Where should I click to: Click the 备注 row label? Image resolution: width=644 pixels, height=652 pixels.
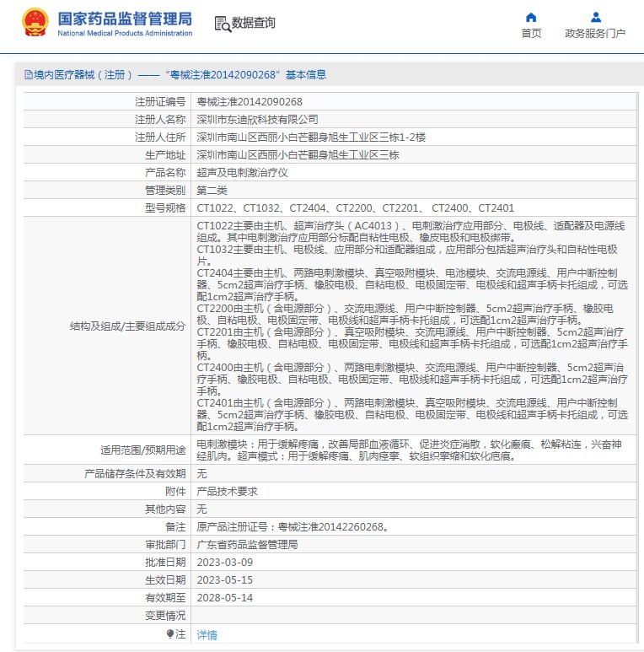pos(175,527)
